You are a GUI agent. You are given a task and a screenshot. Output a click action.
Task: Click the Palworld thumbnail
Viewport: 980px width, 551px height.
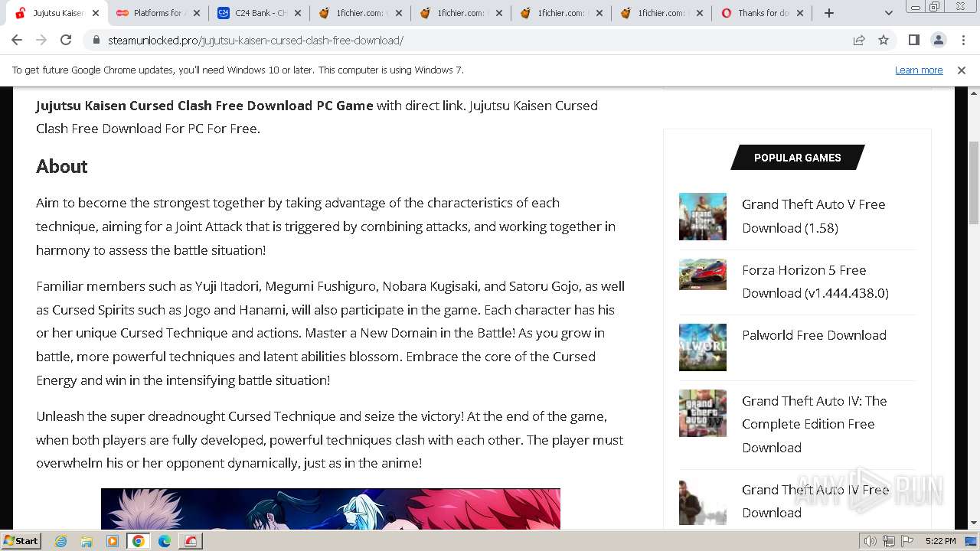[x=702, y=347]
